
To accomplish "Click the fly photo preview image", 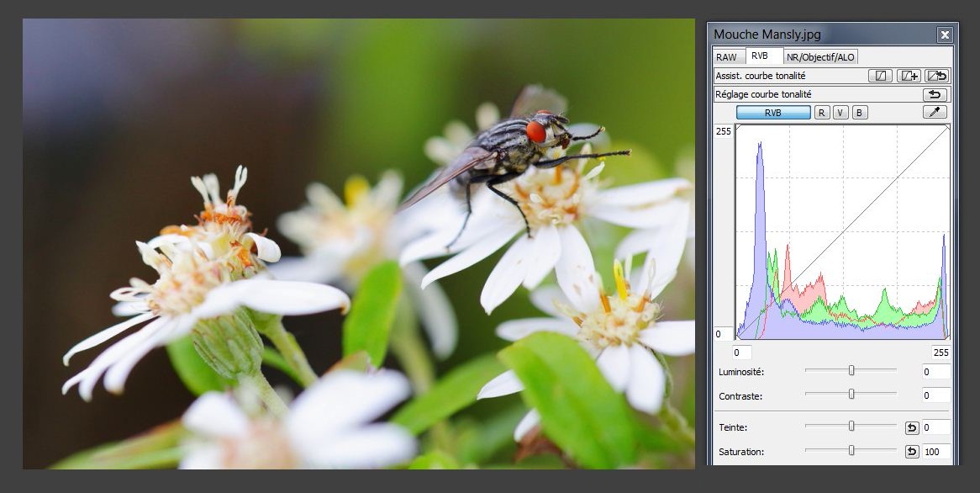I will coord(359,243).
